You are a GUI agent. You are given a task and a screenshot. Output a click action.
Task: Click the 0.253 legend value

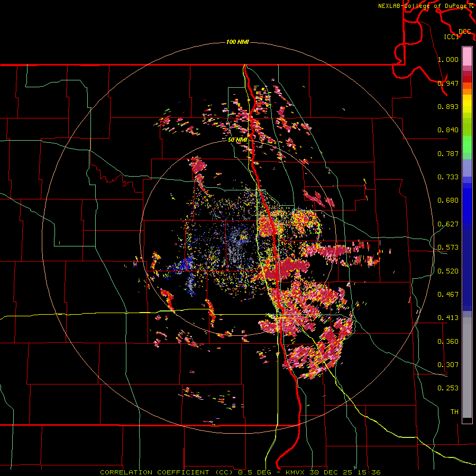448,388
